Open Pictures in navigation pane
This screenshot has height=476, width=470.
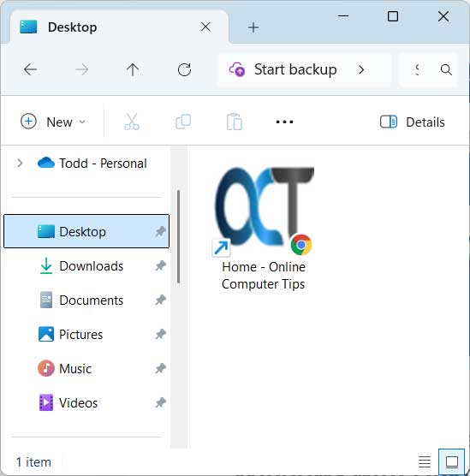pos(86,335)
